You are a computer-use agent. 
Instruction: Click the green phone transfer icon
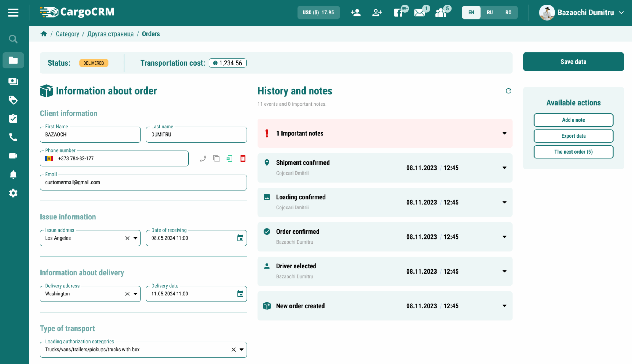(230, 158)
